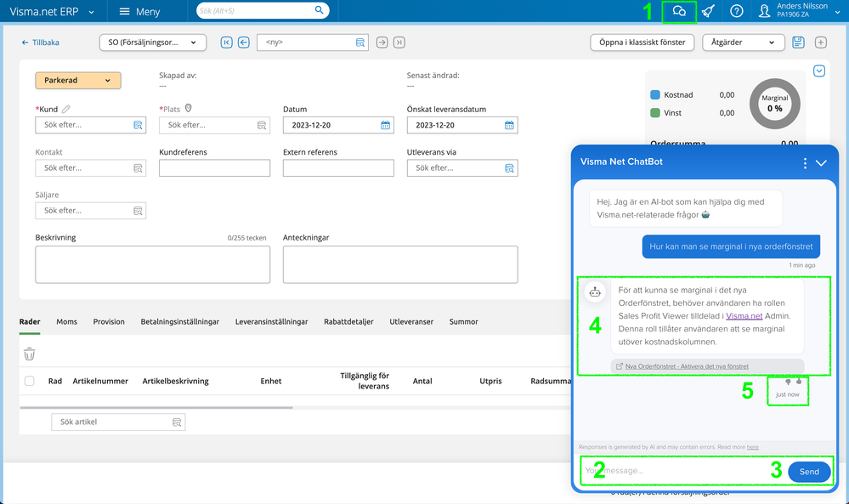
Task: Add new order with plus icon
Action: (821, 42)
